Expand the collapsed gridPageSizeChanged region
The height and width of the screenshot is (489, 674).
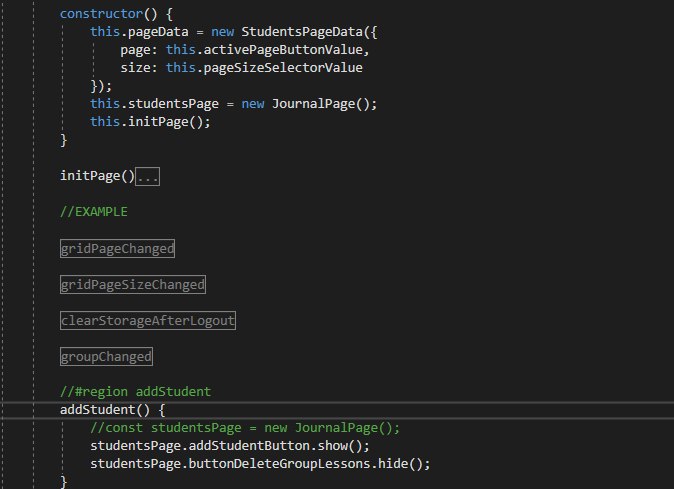coord(133,284)
